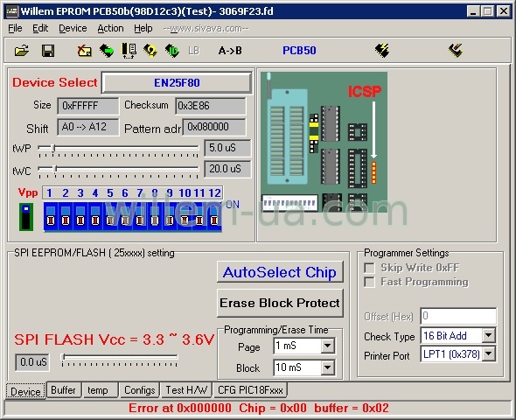The image size is (516, 420).
Task: Click the Checksum field 0x3E86
Action: 211,106
